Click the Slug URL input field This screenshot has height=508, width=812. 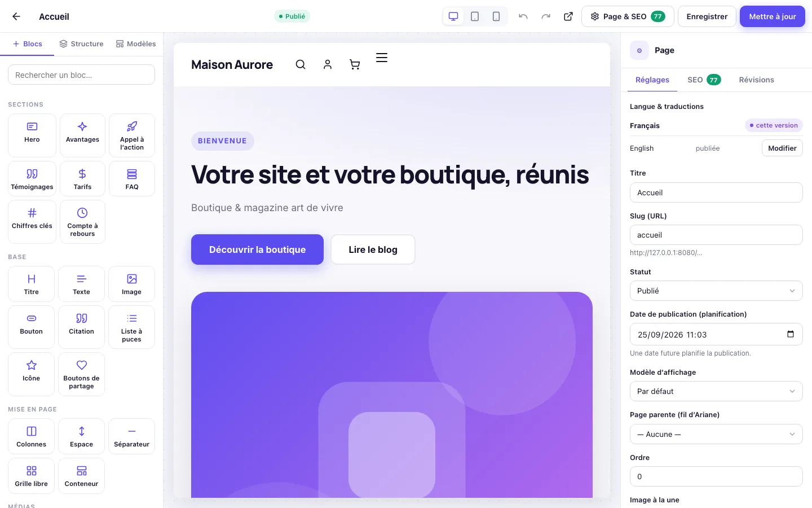(x=716, y=235)
